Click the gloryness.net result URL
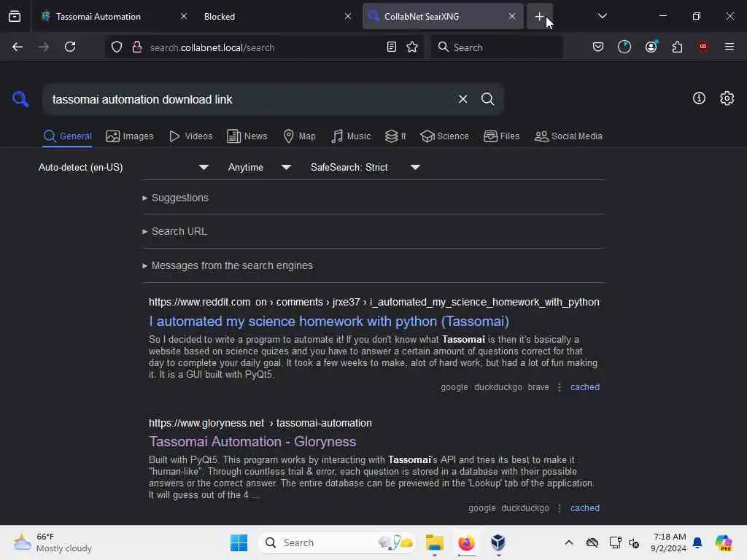The width and height of the screenshot is (747, 560). pos(260,424)
